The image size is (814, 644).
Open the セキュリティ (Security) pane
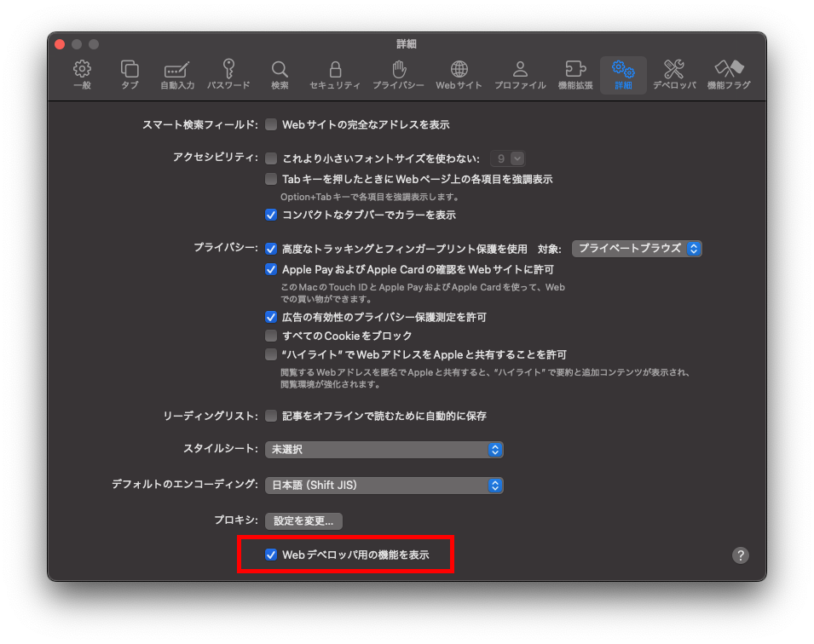click(x=335, y=75)
